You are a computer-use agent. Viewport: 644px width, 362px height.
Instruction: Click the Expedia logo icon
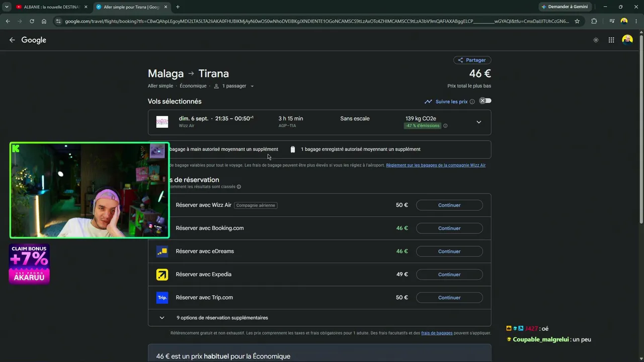point(162,275)
